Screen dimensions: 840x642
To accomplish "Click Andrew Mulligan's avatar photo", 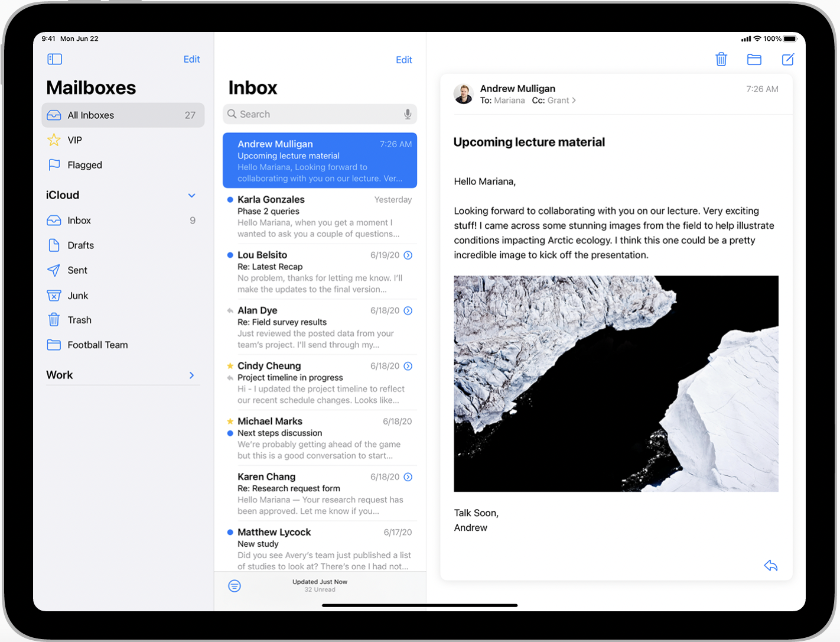I will [464, 94].
